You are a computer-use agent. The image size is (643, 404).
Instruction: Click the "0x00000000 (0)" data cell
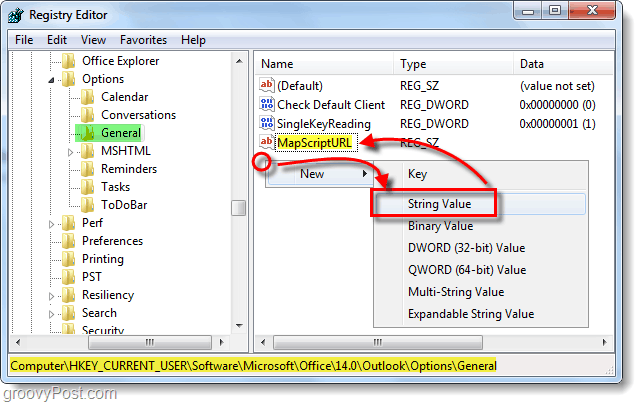tap(557, 105)
